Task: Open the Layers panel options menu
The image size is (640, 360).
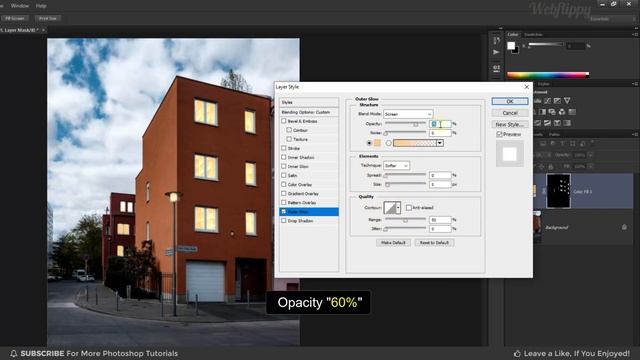Action: (636, 134)
